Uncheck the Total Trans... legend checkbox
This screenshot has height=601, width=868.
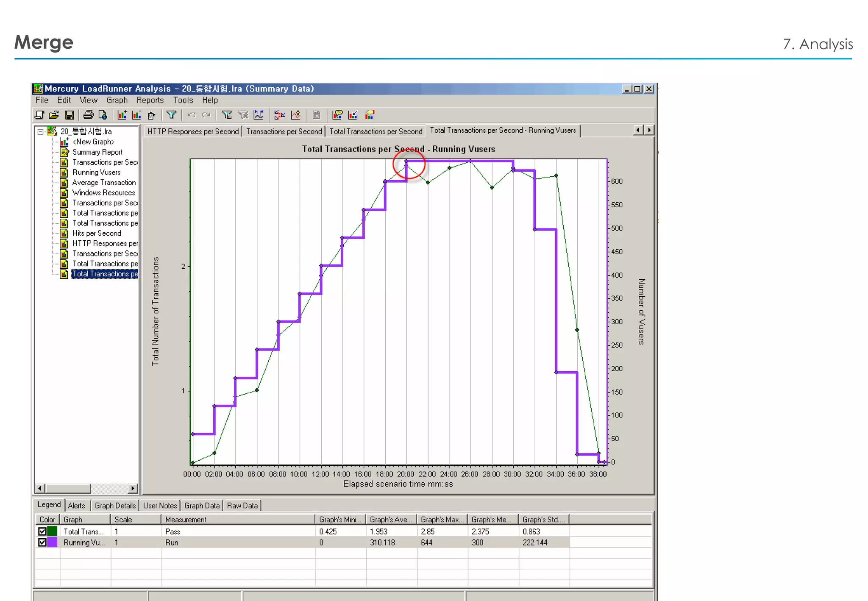coord(42,531)
